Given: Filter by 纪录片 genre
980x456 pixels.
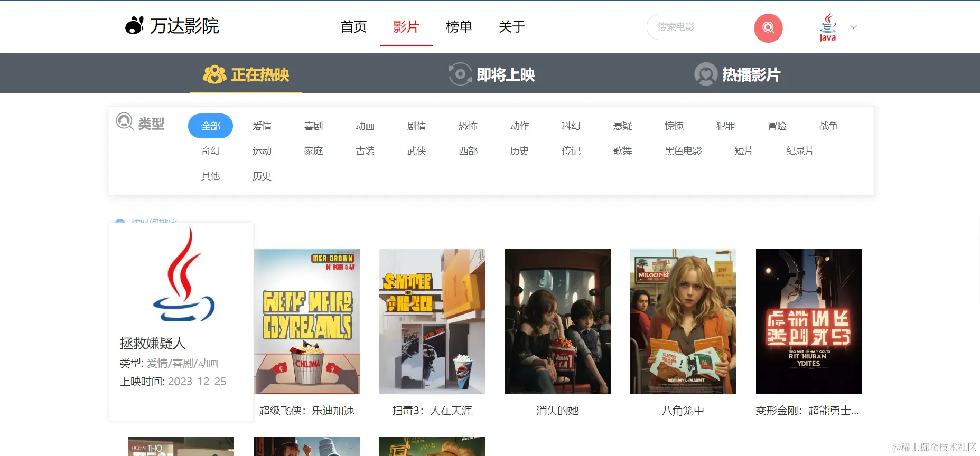Looking at the screenshot, I should coord(800,150).
